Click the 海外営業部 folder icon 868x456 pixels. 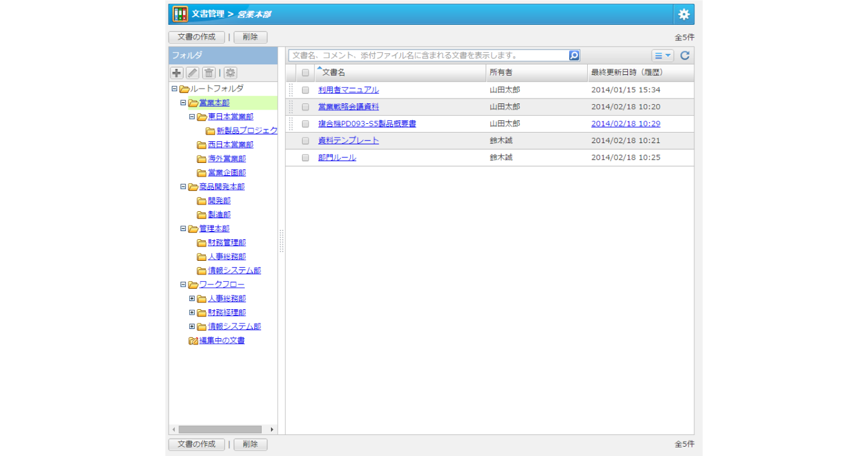tap(201, 159)
